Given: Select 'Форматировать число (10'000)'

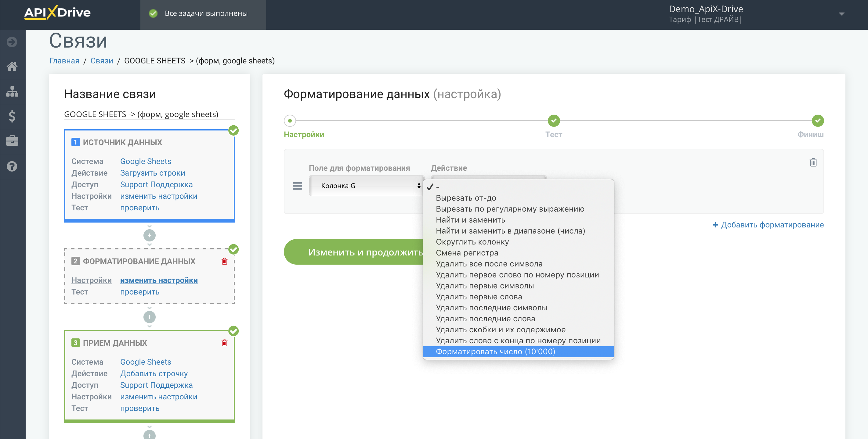Looking at the screenshot, I should click(x=518, y=352).
